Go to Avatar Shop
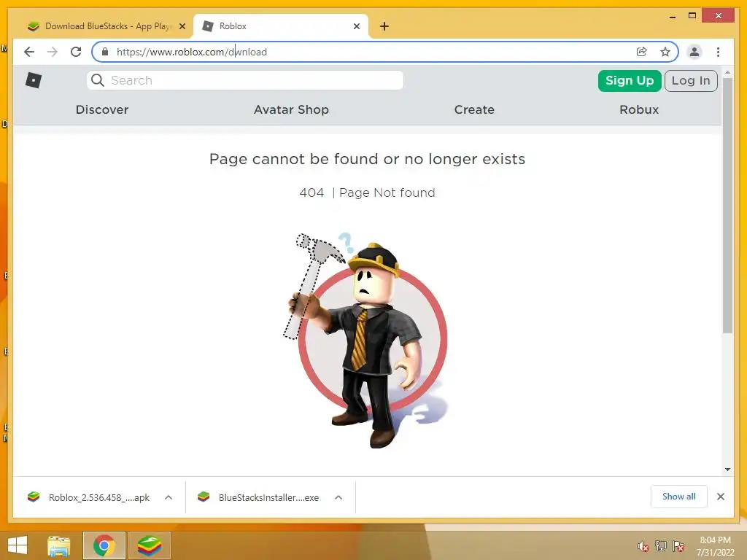The image size is (747, 560). [x=291, y=109]
